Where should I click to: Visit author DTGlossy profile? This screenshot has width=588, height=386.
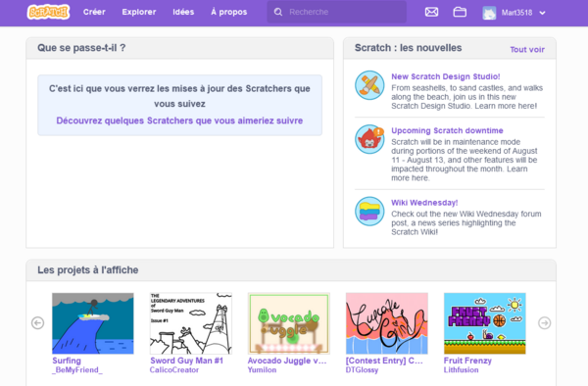[x=362, y=370]
